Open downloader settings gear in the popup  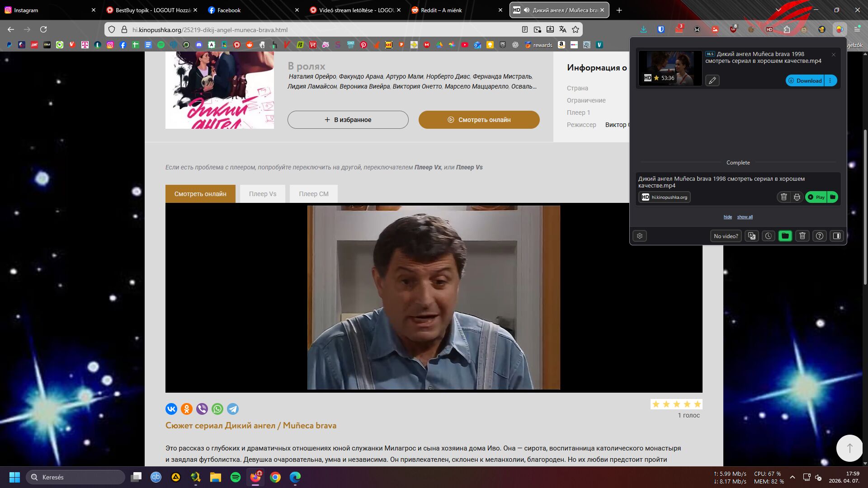click(x=640, y=236)
